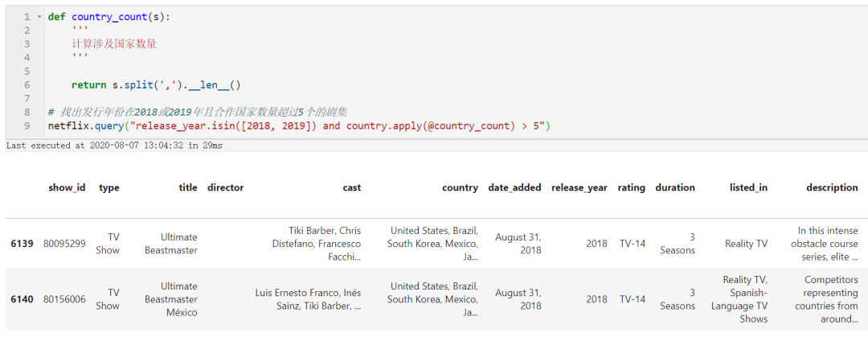
Task: Click the cast cell starting with Luis Ernesto Franco
Action: [309, 299]
